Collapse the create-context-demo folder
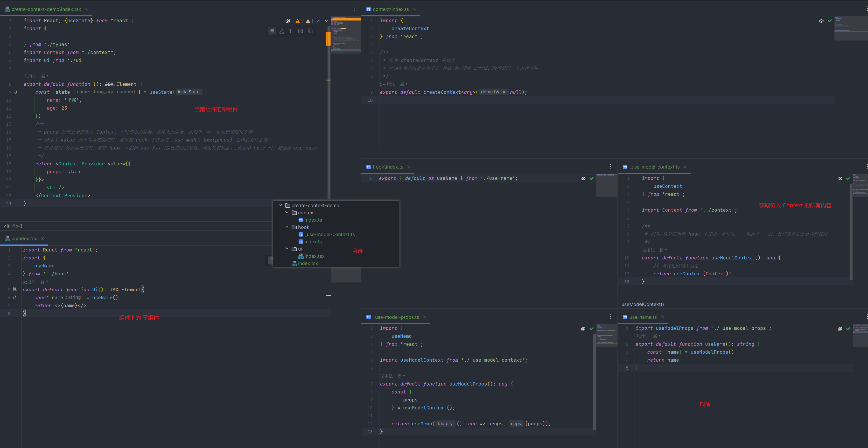This screenshot has width=868, height=448. (x=280, y=205)
